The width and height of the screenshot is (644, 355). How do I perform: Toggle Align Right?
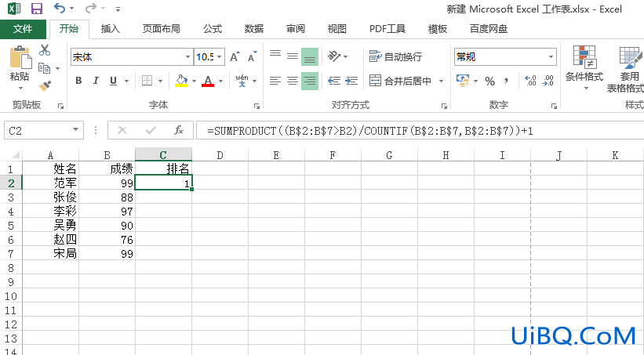(310, 81)
